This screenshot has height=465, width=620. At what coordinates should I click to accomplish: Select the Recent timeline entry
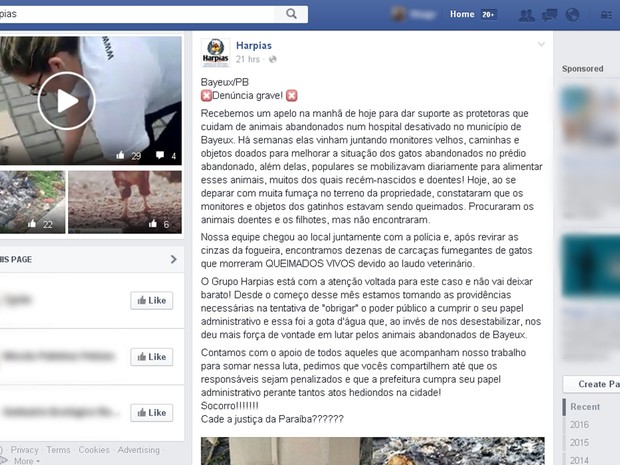click(x=585, y=406)
